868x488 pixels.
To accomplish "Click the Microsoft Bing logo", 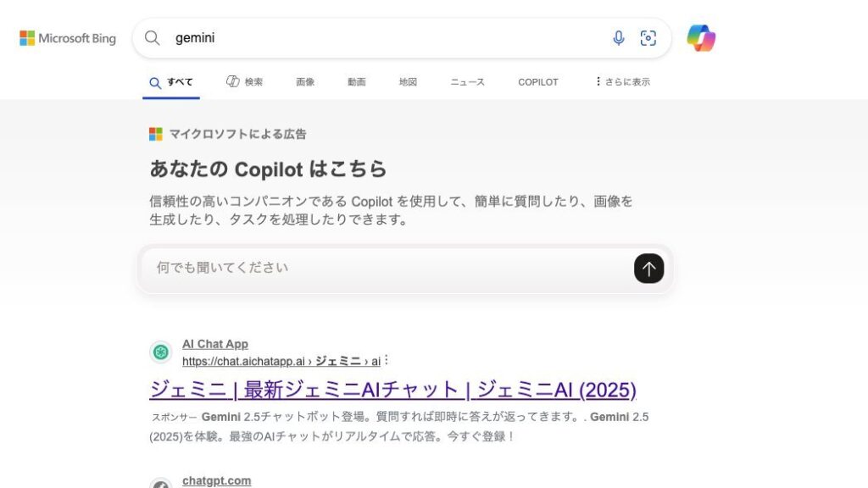I will coord(68,38).
